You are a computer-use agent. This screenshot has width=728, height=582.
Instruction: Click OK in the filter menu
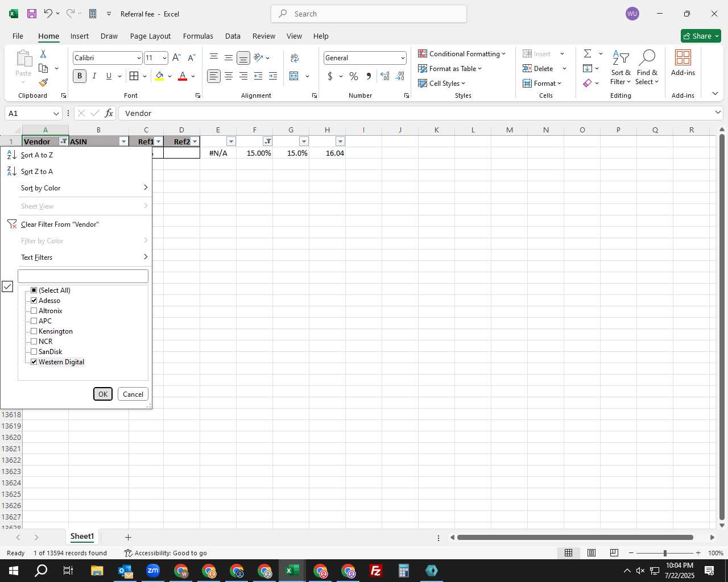tap(103, 394)
